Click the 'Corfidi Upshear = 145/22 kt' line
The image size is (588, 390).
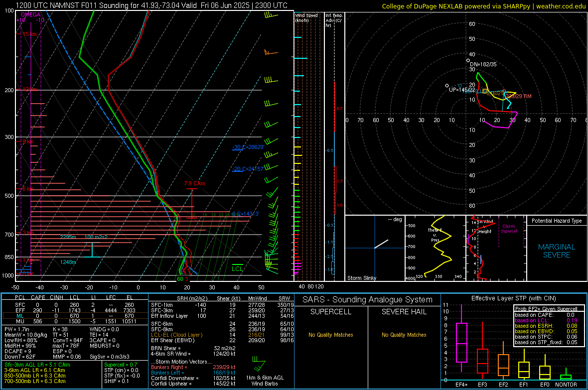(x=193, y=384)
